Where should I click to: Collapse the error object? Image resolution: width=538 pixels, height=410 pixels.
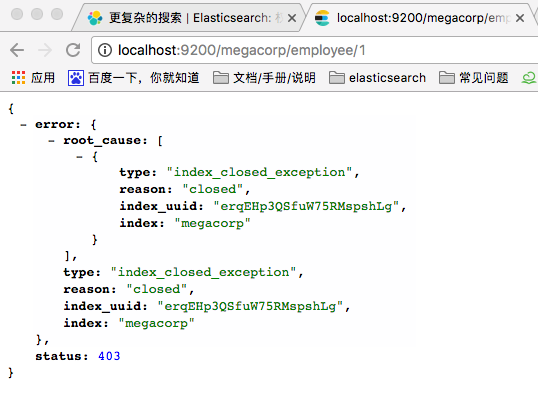[23, 125]
